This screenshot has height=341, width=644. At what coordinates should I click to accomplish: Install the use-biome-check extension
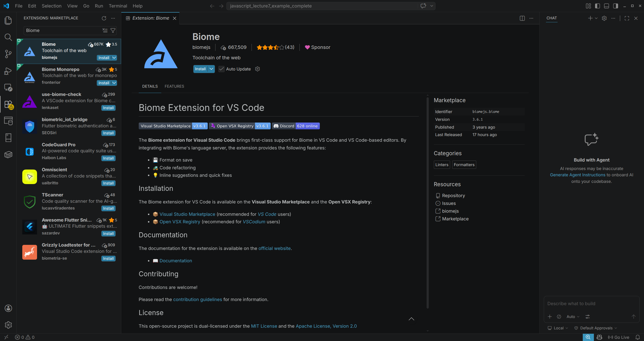click(x=108, y=108)
